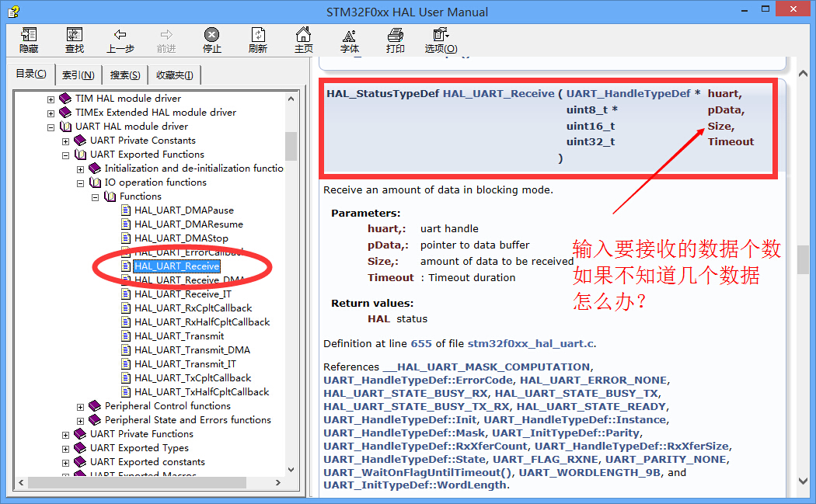The height and width of the screenshot is (504, 816).
Task: Click the page icon beside HAL_UART_DMAResume
Action: coord(125,224)
